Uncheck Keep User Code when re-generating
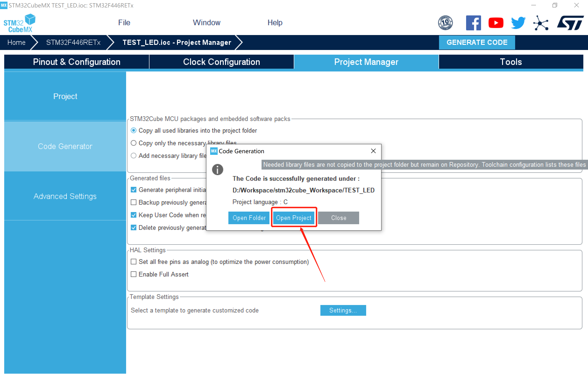The height and width of the screenshot is (376, 588). point(134,215)
